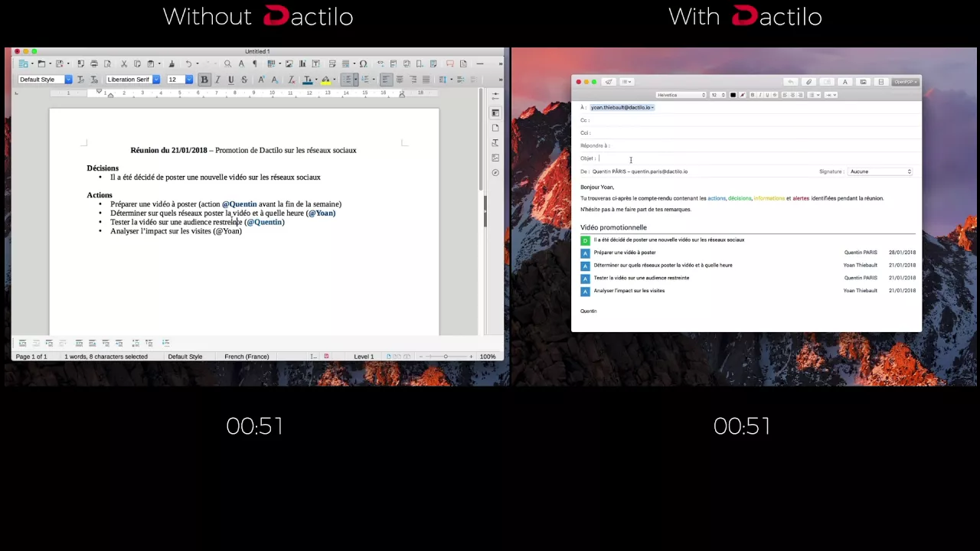
Task: Click @Quentin mention in first action line
Action: tap(240, 204)
